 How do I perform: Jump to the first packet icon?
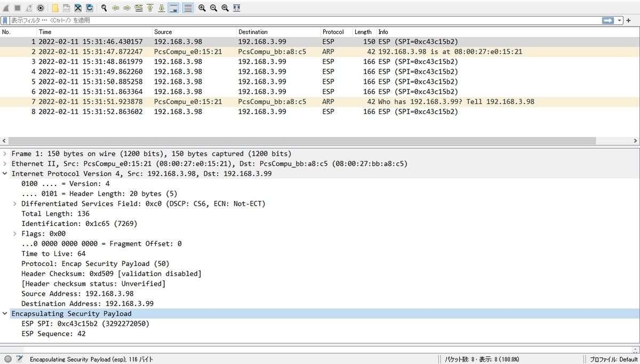tap(150, 7)
